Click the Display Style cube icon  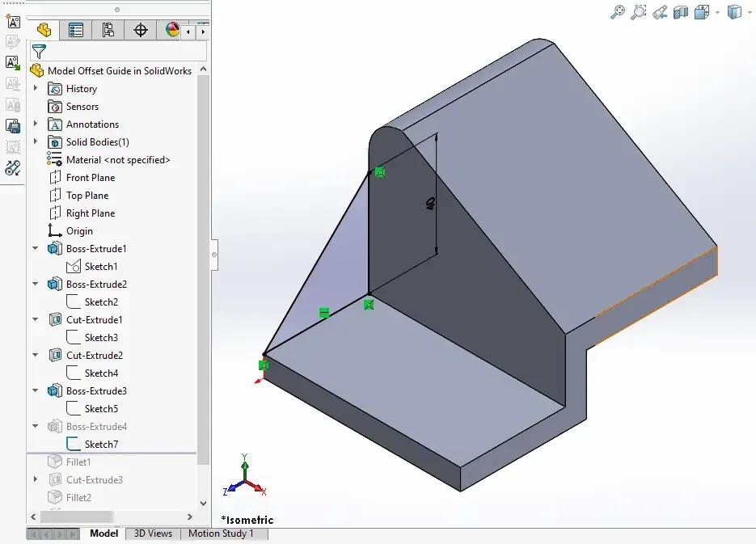pyautogui.click(x=734, y=12)
